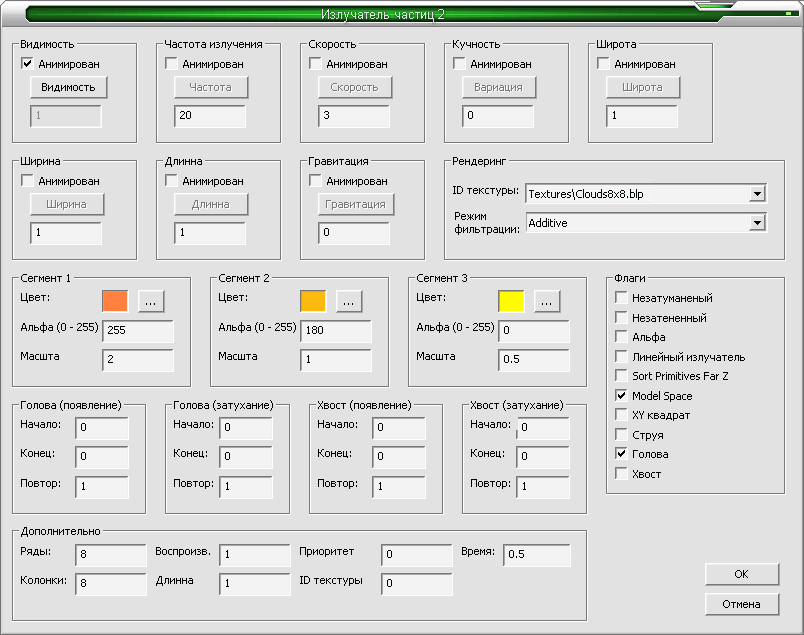804x635 pixels.
Task: Enable Анимирован in the Ширина group
Action: click(x=27, y=181)
